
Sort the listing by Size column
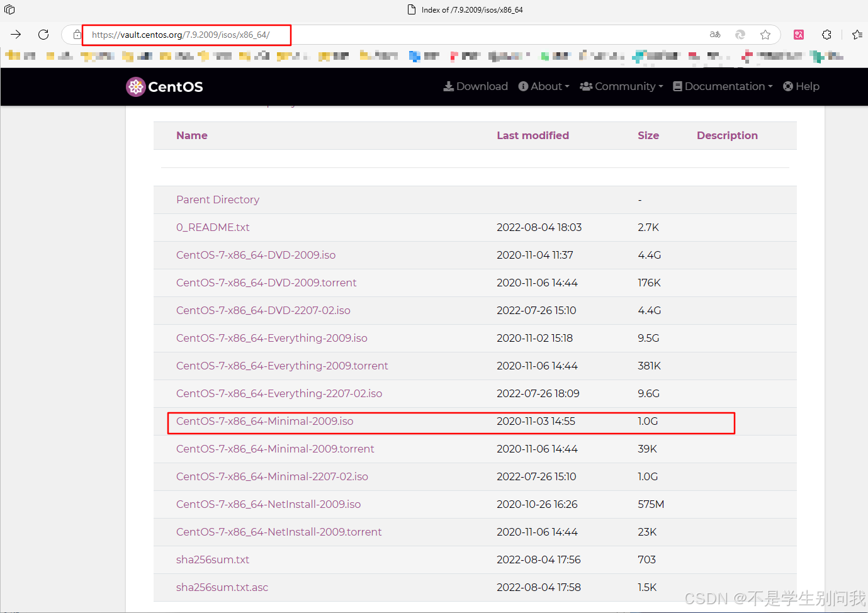pyautogui.click(x=648, y=135)
